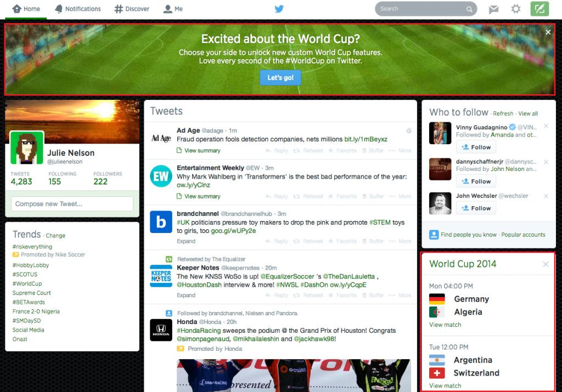This screenshot has height=392, width=562.
Task: Dismiss the World Cup banner
Action: 548,32
